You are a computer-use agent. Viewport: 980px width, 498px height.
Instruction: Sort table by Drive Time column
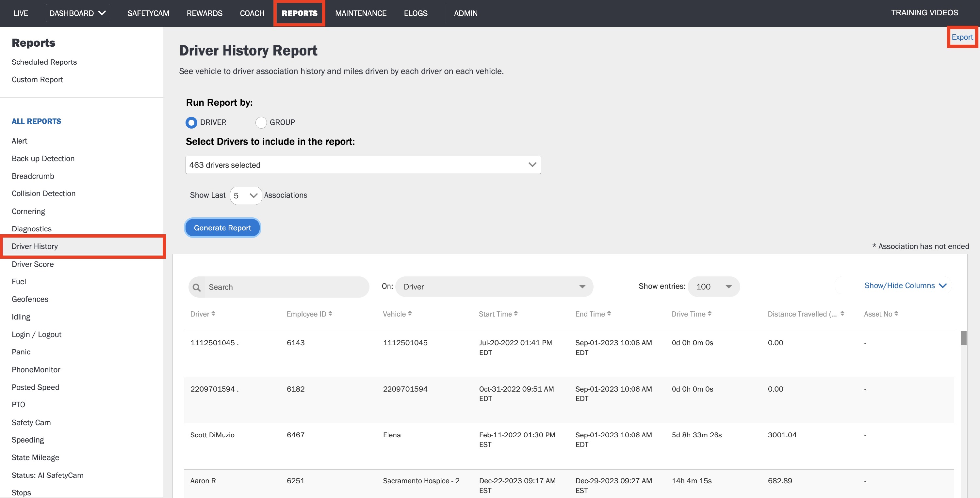pyautogui.click(x=691, y=314)
